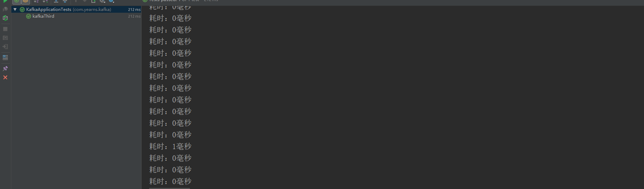Image resolution: width=644 pixels, height=189 pixels.
Task: Close the run tab with red X
Action: click(5, 77)
